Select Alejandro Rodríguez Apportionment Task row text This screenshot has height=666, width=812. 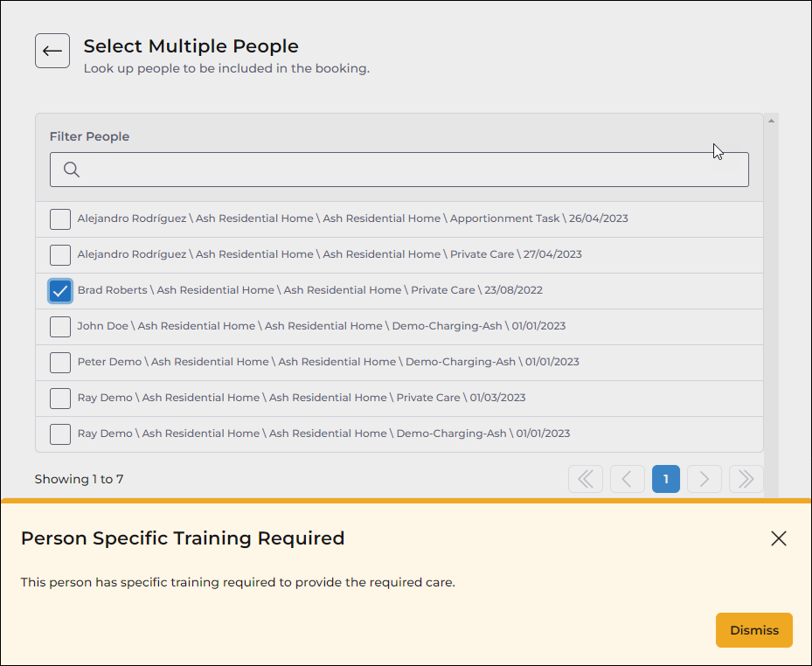352,219
